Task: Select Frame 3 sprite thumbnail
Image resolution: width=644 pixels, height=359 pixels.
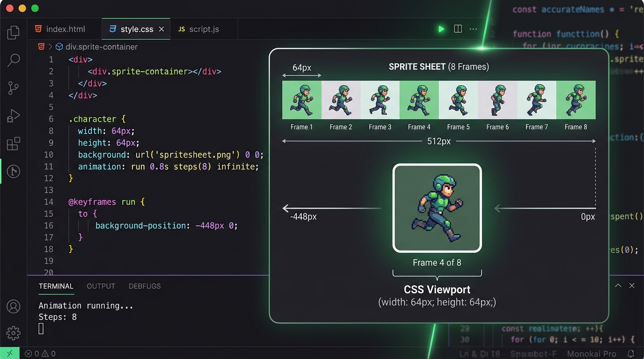Action: tap(380, 100)
